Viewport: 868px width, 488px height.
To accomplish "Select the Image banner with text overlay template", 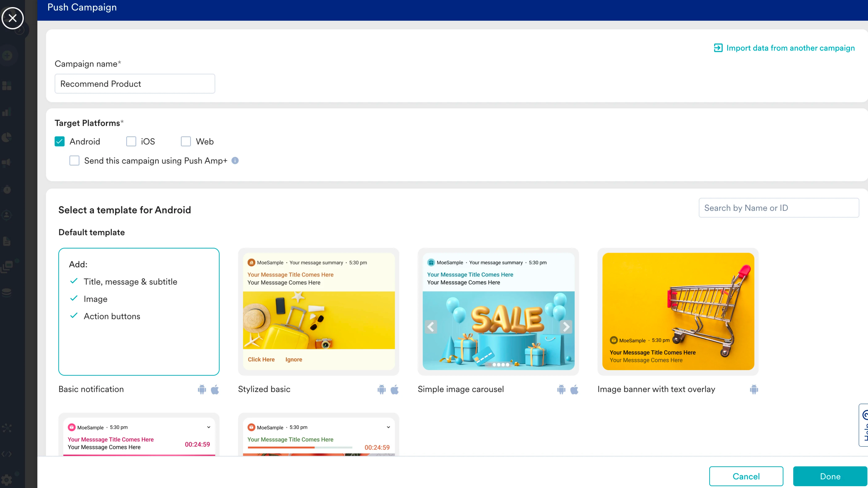I will click(678, 312).
